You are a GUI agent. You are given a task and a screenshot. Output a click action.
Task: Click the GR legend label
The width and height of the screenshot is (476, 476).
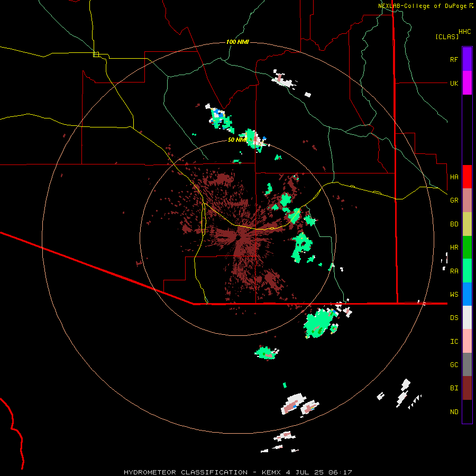coord(454,200)
